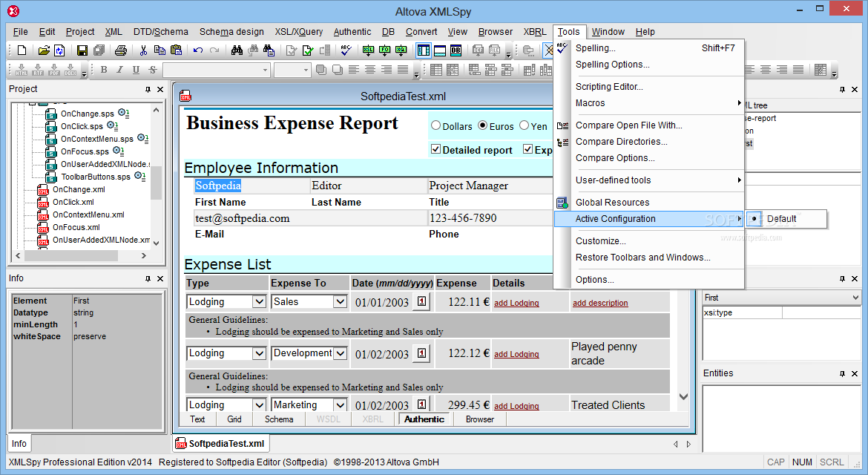Run spelling check from the ABC toolbar icon
Viewport: 868px width, 475px height.
pos(346,51)
